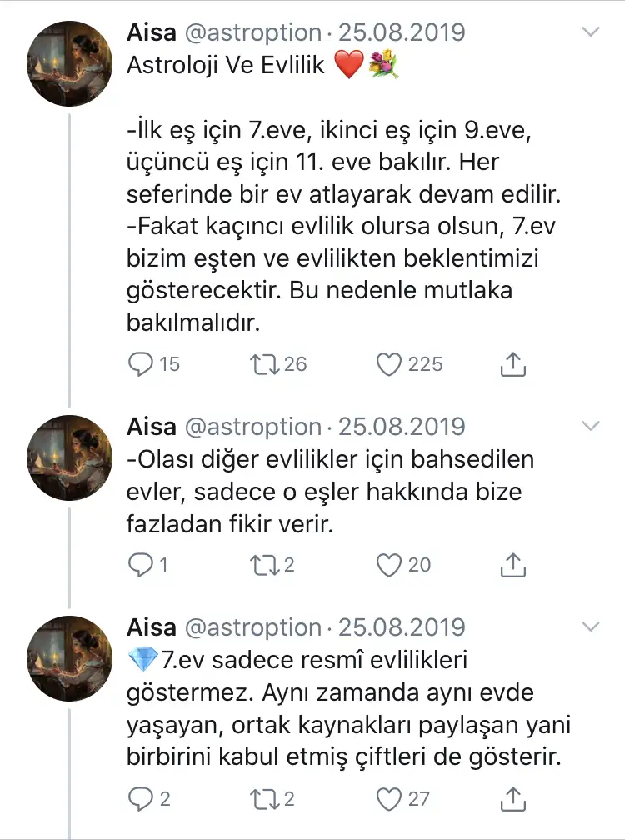Reply to the 7.ev resmî evlilikleri tweet
The width and height of the screenshot is (625, 840).
point(142,799)
